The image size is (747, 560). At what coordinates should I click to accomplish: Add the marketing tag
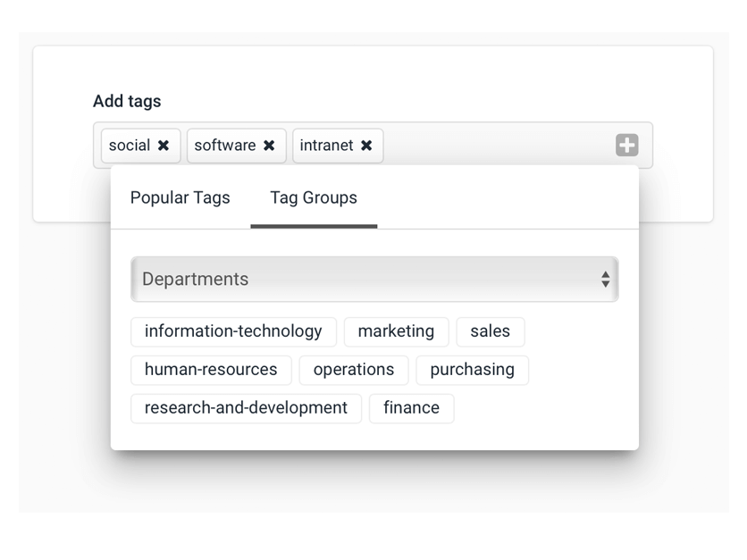point(396,331)
